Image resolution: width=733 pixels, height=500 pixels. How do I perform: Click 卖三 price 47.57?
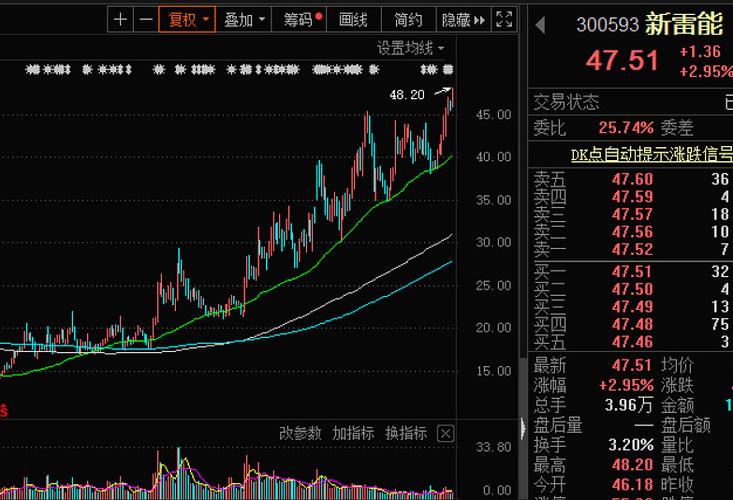coord(632,214)
